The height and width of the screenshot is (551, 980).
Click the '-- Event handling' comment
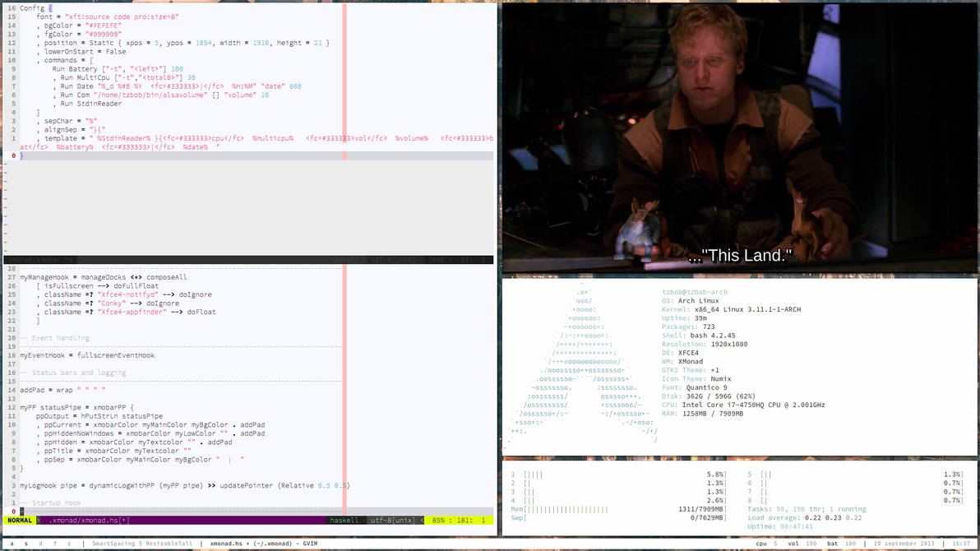tap(54, 338)
